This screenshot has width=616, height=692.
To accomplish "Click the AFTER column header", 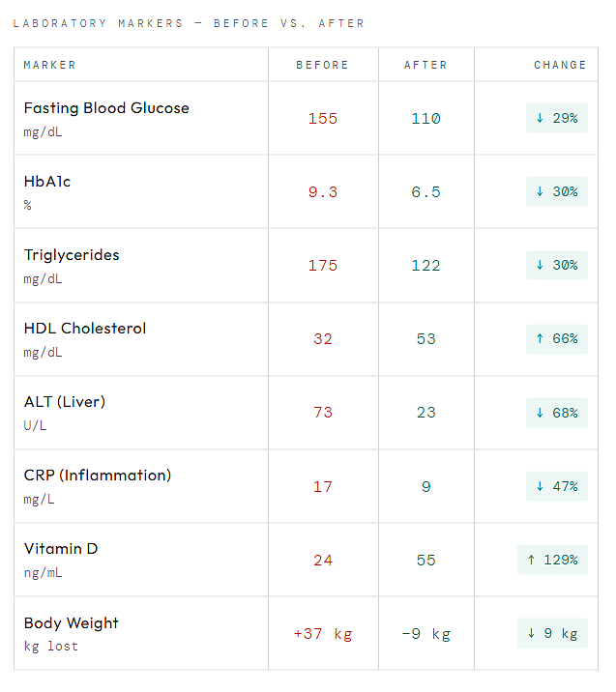I will click(x=425, y=65).
